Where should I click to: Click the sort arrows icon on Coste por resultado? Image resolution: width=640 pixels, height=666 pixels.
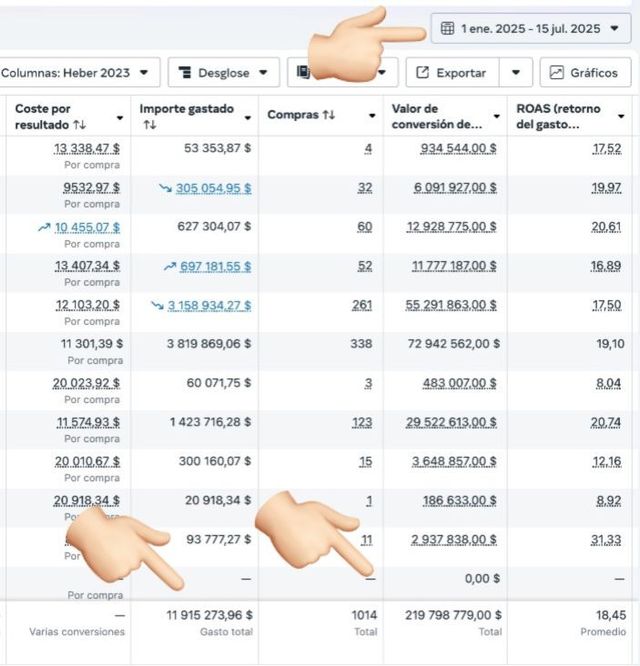(x=79, y=125)
